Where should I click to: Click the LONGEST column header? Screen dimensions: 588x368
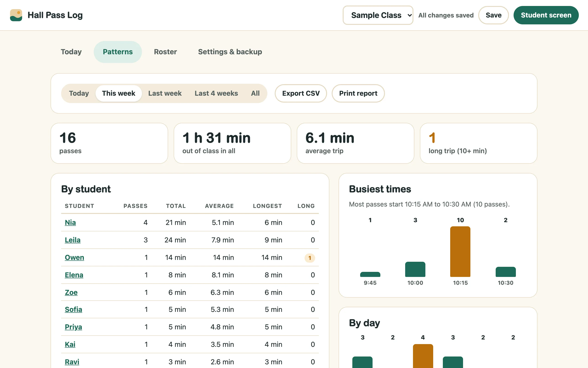click(x=267, y=206)
